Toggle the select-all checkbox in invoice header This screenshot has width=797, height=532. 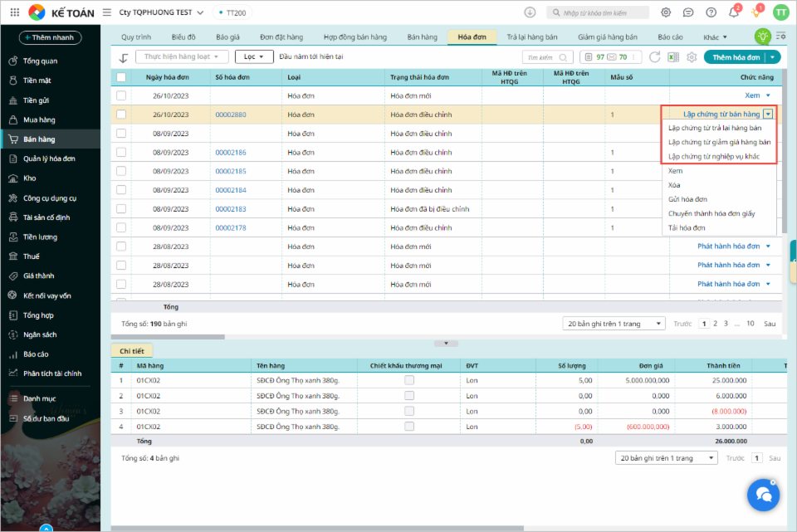click(121, 77)
